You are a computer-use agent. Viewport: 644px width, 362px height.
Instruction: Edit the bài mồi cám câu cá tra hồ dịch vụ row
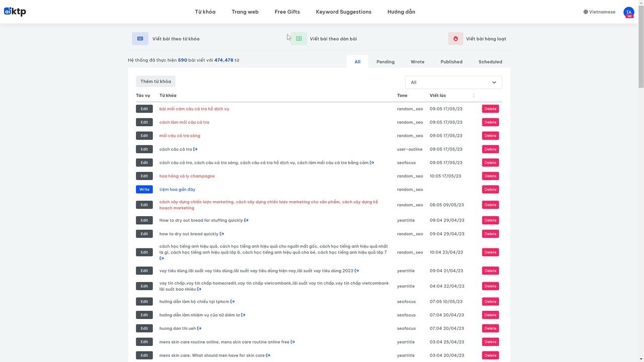click(144, 109)
